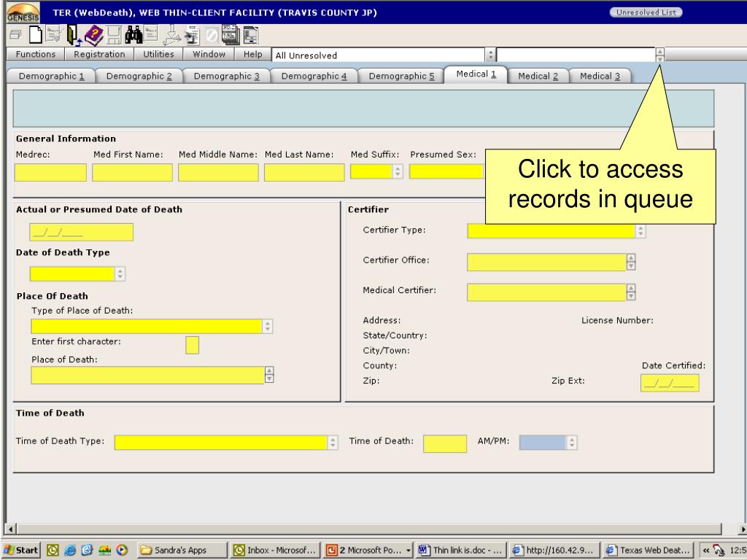Switch to the Medical 2 tab
747x560 pixels.
click(538, 76)
